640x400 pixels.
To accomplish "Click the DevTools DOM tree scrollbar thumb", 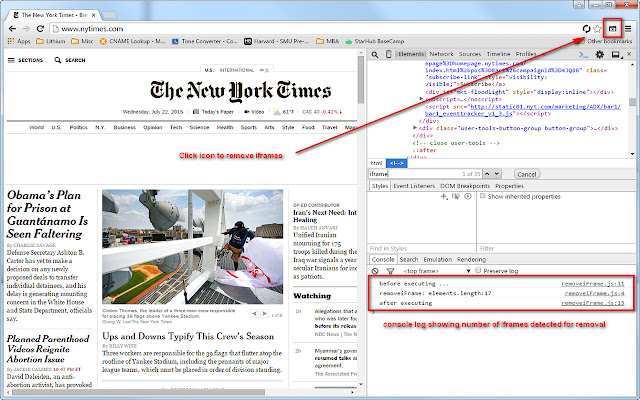I will [632, 102].
